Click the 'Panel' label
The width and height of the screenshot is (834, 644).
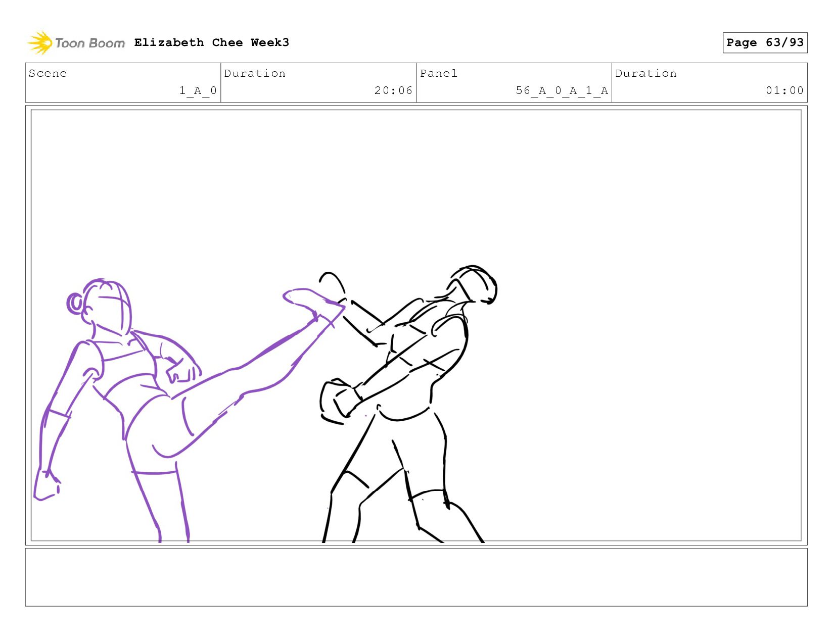coord(439,73)
